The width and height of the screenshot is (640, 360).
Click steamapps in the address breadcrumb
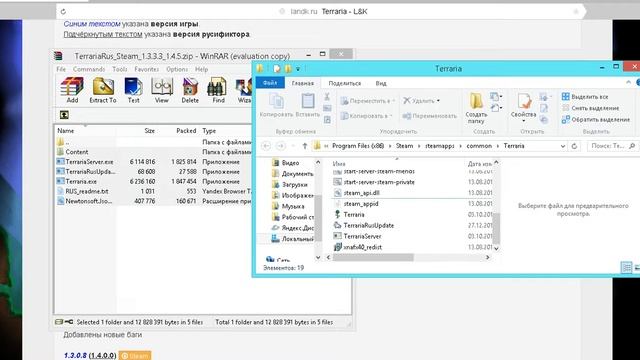click(x=440, y=146)
